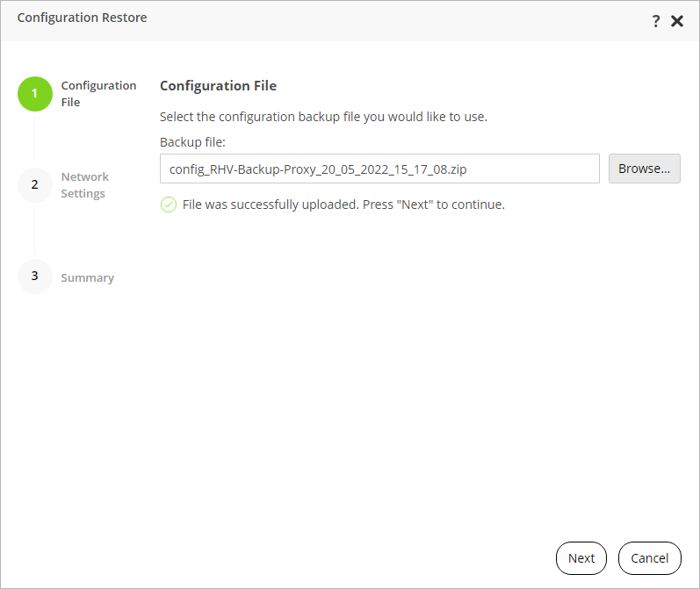Click the "Backup file:" field label
Viewport: 700px width, 589px height.
pos(193,141)
